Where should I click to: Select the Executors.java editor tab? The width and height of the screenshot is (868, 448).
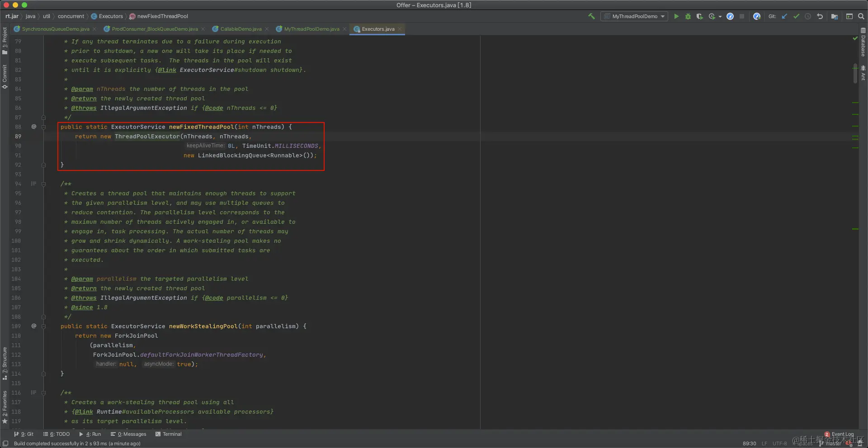378,29
